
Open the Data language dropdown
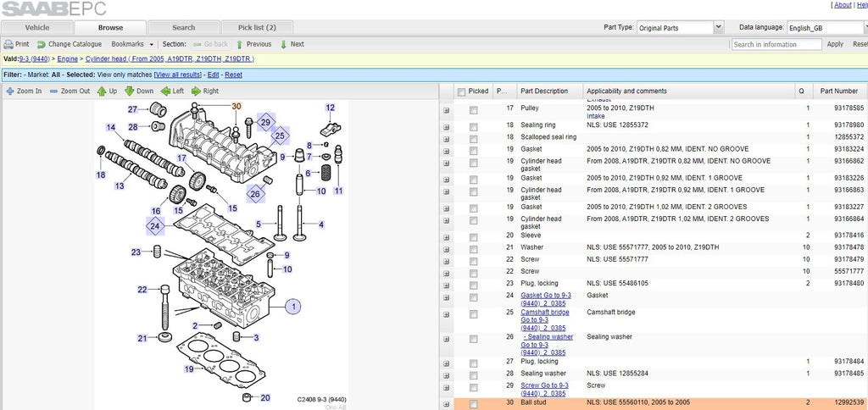point(866,27)
